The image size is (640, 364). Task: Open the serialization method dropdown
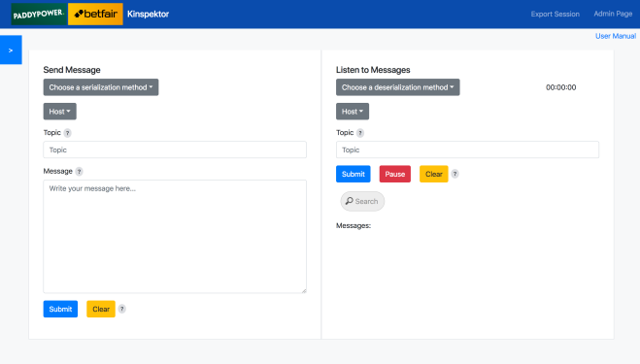coord(101,87)
